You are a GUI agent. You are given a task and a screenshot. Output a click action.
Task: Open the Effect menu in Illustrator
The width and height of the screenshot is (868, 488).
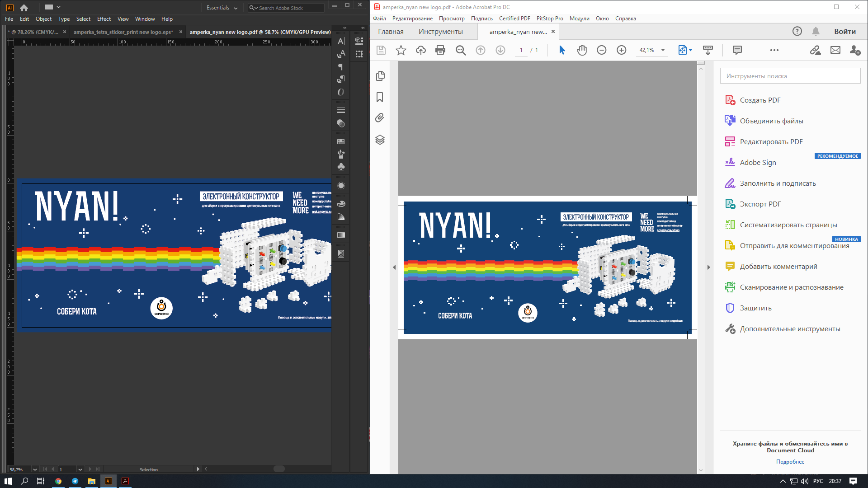104,19
